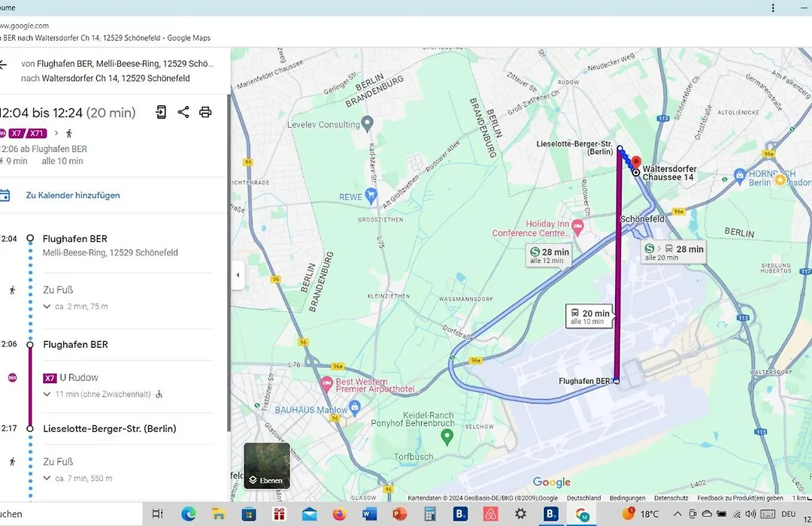Image resolution: width=812 pixels, height=526 pixels.
Task: Click the DEU language indicator
Action: [788, 514]
